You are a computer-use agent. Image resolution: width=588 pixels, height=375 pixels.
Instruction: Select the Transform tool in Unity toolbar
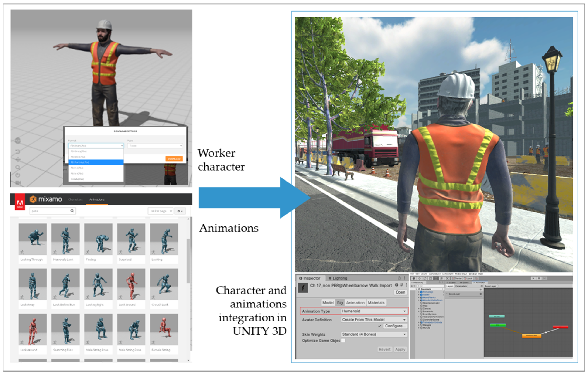coord(441,278)
